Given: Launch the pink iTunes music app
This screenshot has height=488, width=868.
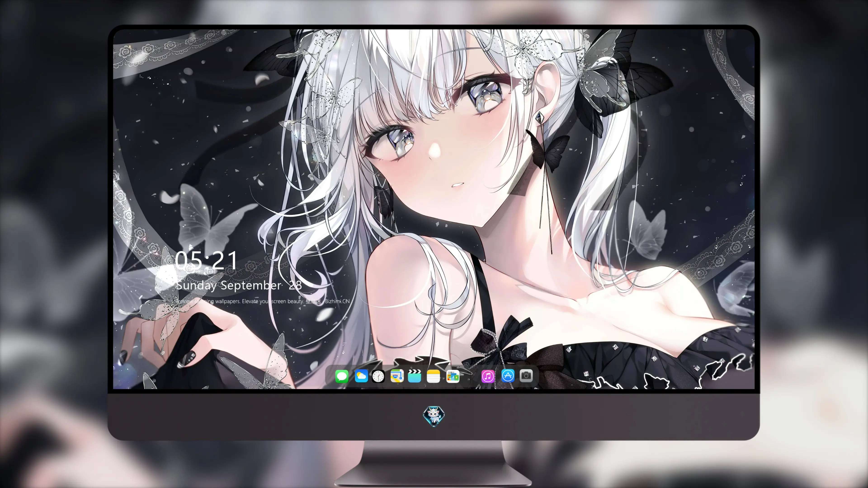Looking at the screenshot, I should point(488,376).
